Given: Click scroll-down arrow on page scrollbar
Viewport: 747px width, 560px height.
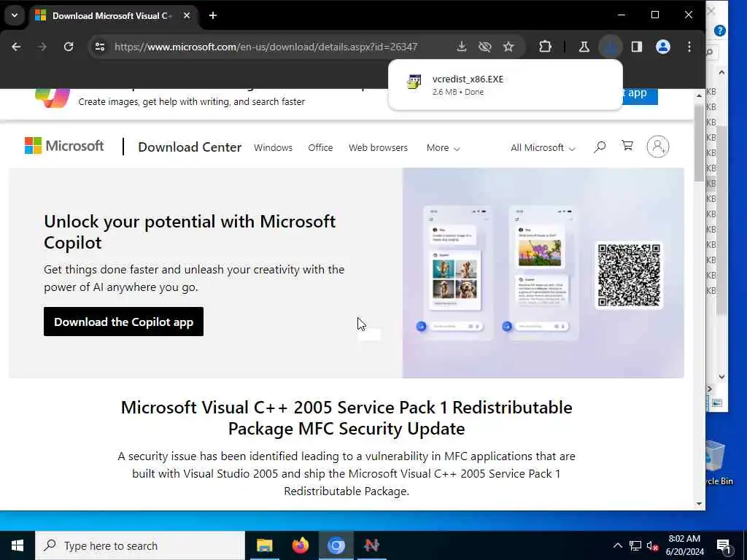Looking at the screenshot, I should pyautogui.click(x=698, y=504).
